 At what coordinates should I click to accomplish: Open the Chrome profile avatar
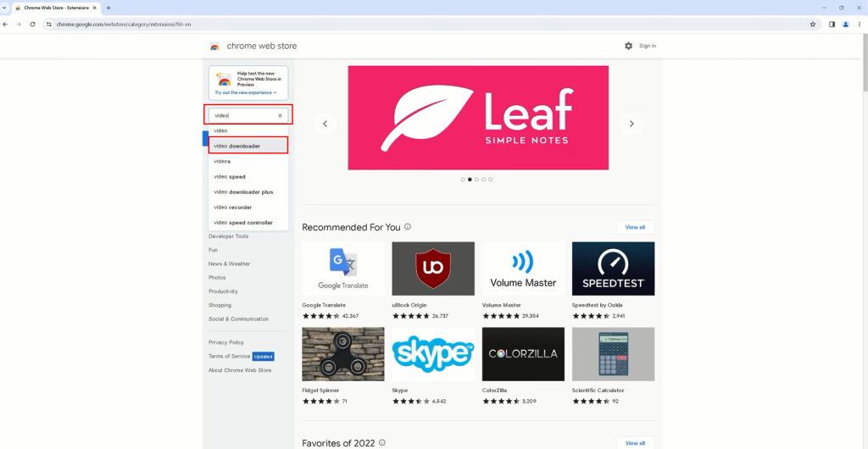845,24
